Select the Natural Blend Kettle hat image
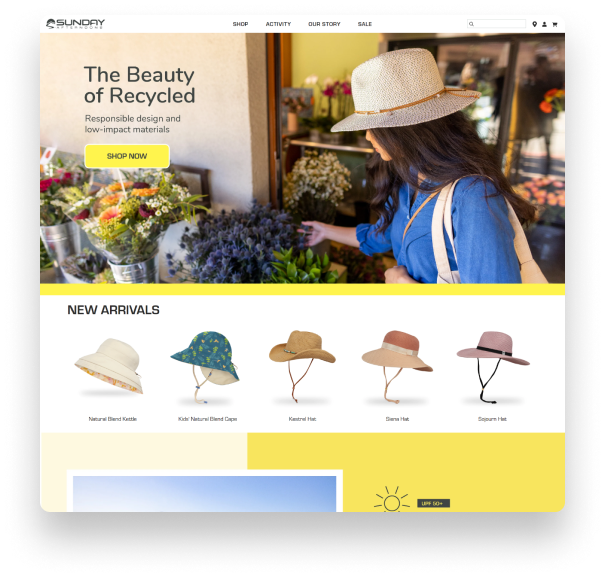This screenshot has width=605, height=577. click(110, 366)
